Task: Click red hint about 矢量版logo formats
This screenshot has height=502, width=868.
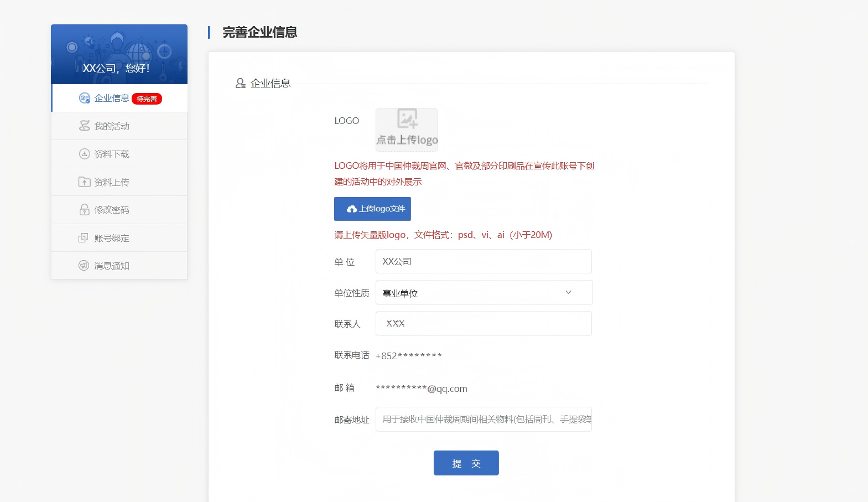Action: [443, 235]
